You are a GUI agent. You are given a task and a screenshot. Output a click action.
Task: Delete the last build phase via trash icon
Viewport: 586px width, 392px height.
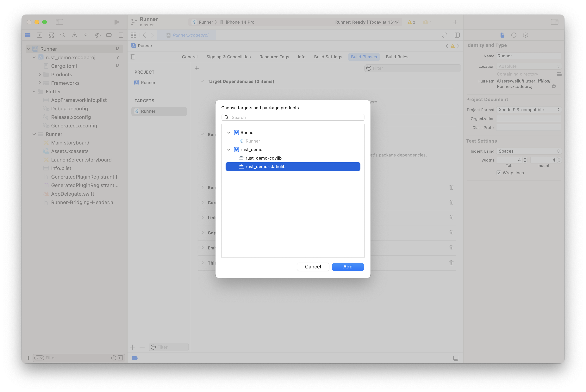451,263
